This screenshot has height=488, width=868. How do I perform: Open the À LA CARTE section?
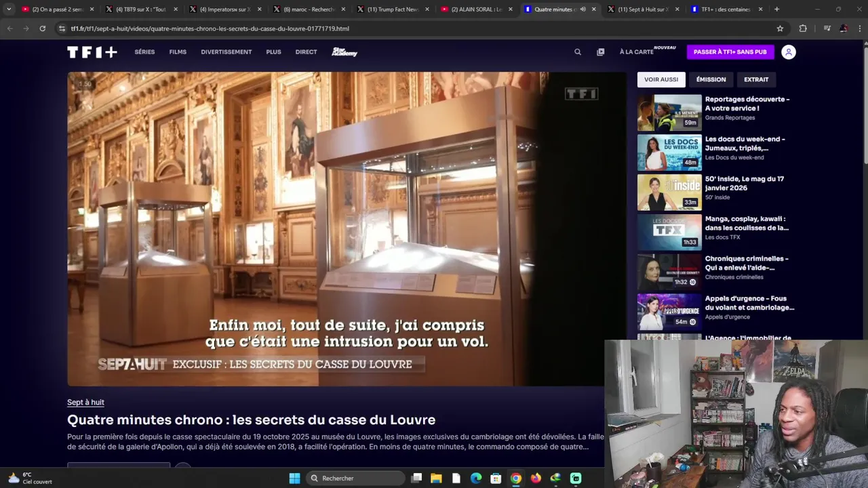point(637,52)
